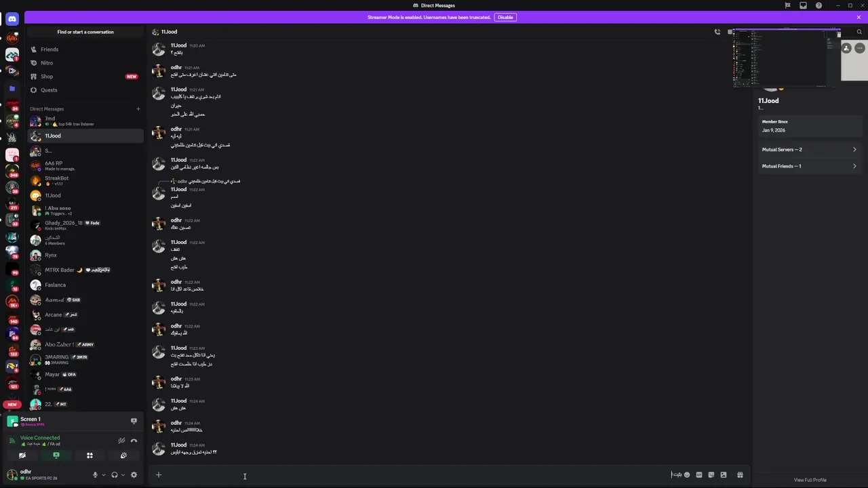The width and height of the screenshot is (868, 488).
Task: Send a gift with gift icon
Action: pyautogui.click(x=740, y=474)
